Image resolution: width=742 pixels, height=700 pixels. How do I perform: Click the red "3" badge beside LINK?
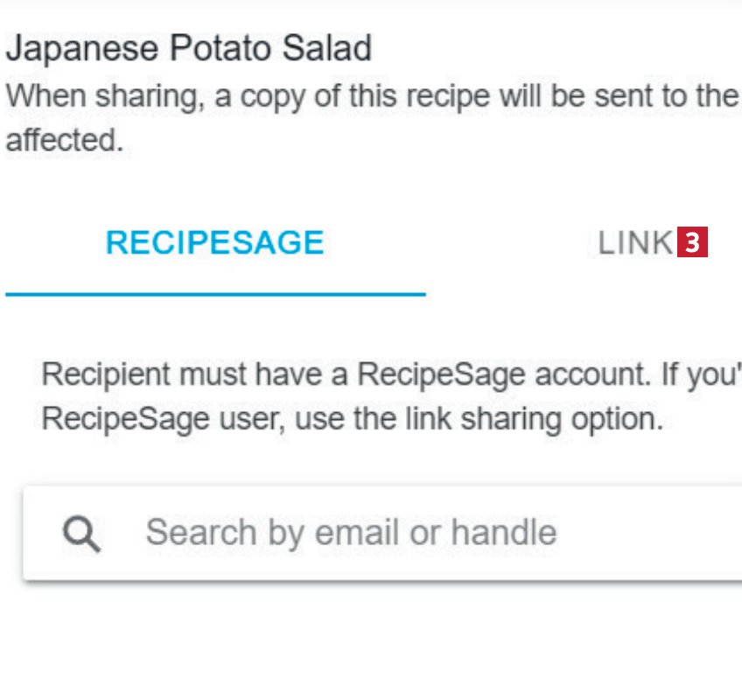pyautogui.click(x=693, y=242)
